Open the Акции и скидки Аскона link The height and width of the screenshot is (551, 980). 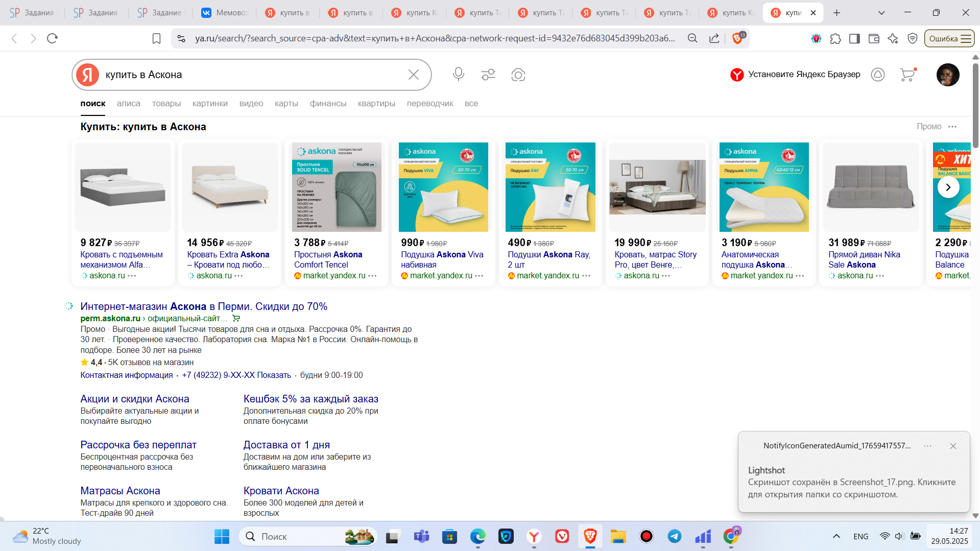[135, 399]
